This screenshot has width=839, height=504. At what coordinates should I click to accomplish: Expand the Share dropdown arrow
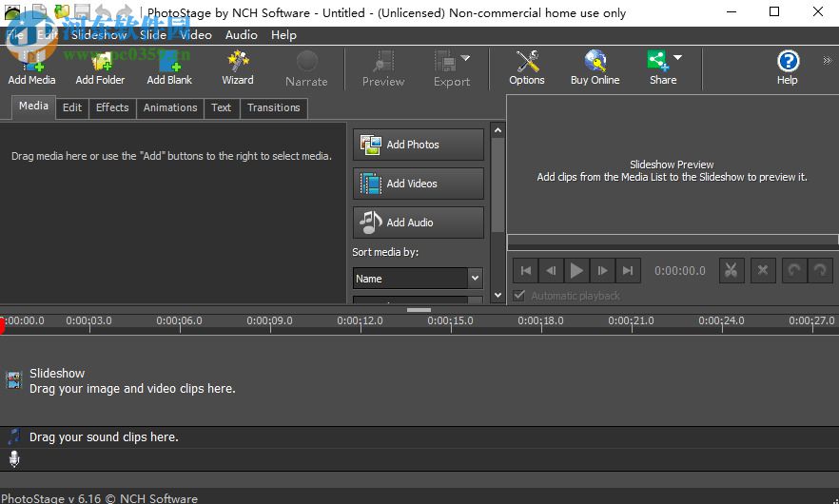click(678, 57)
